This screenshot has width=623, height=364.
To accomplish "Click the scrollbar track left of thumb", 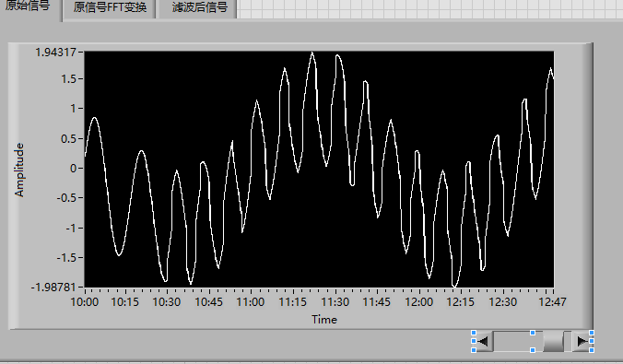I will click(518, 341).
